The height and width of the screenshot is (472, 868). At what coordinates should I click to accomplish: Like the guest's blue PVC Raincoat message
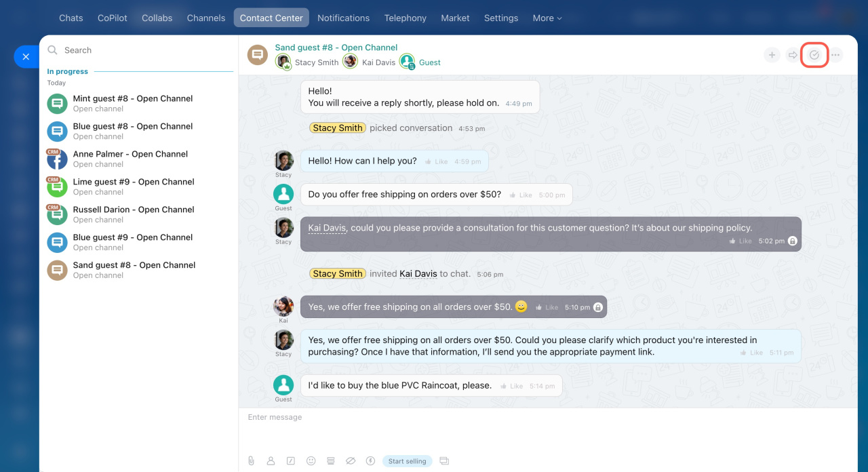[511, 386]
